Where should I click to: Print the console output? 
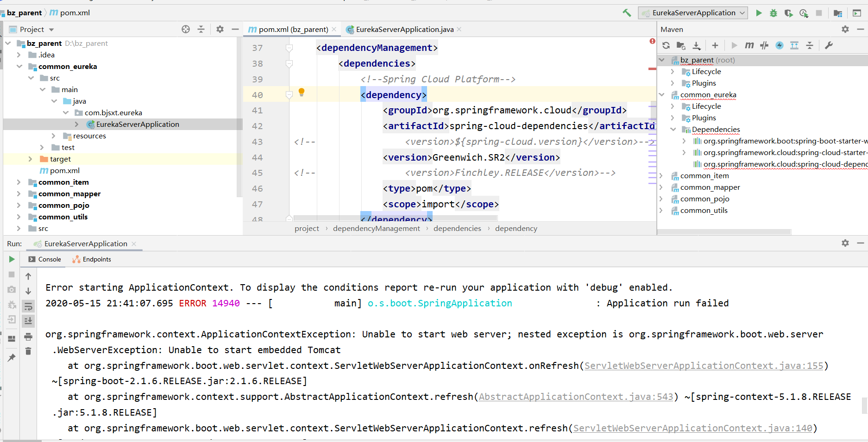point(28,336)
